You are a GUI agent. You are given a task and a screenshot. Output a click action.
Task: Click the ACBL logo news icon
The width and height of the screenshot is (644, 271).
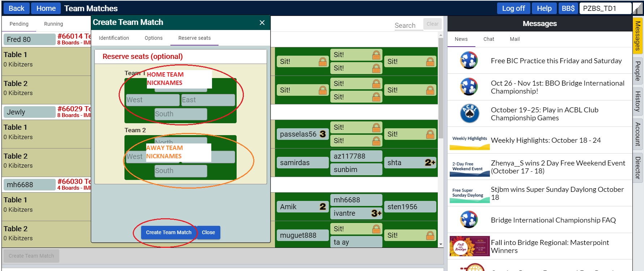(469, 113)
